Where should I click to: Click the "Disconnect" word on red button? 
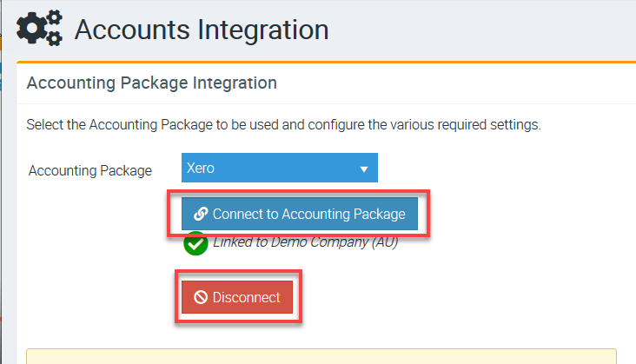246,297
